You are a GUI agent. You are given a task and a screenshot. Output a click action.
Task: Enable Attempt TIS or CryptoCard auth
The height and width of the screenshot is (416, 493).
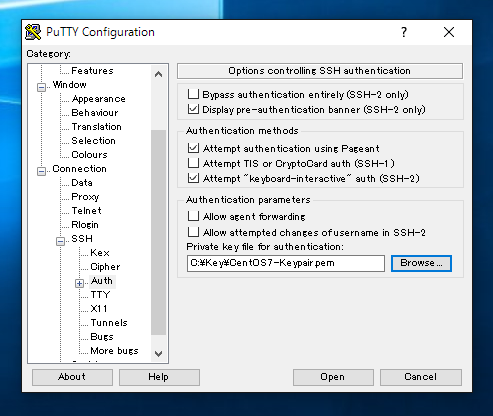click(193, 163)
